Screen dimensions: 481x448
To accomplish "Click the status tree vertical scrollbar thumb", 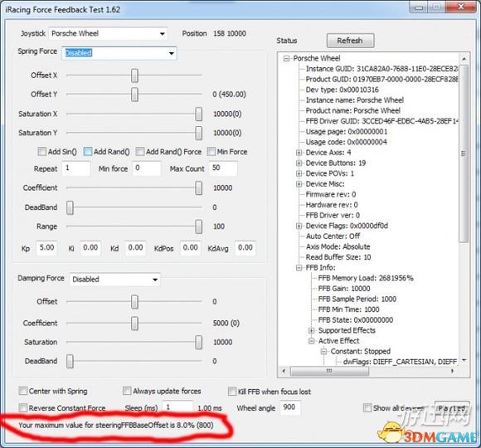I will tap(464, 153).
